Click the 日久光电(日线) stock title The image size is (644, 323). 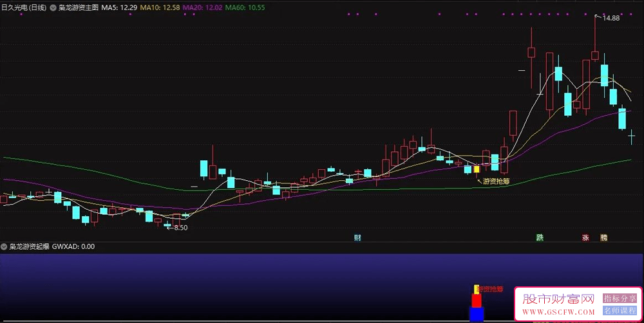[x=24, y=7]
